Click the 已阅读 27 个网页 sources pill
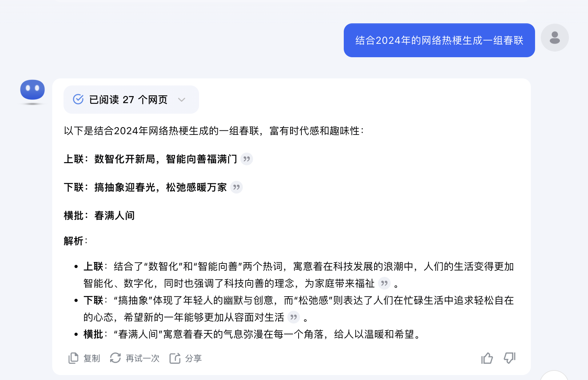Screen dimensions: 588x380 click(x=128, y=100)
